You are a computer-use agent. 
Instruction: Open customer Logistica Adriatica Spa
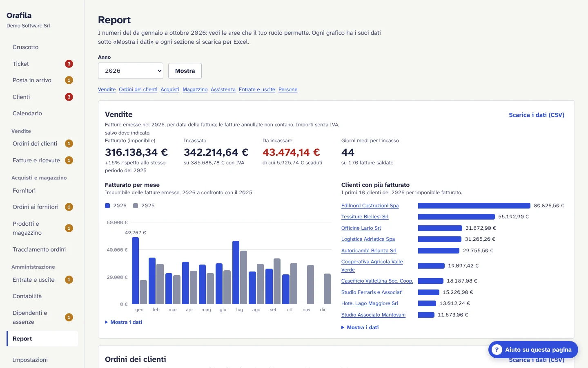click(368, 239)
